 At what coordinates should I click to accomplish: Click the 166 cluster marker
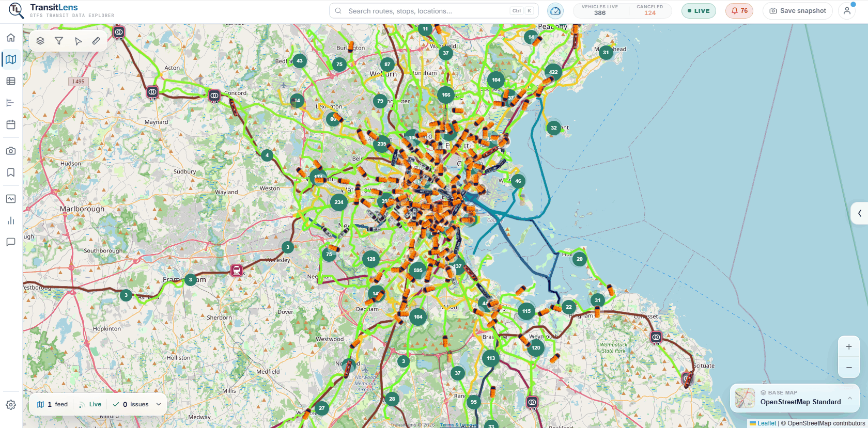pos(446,94)
